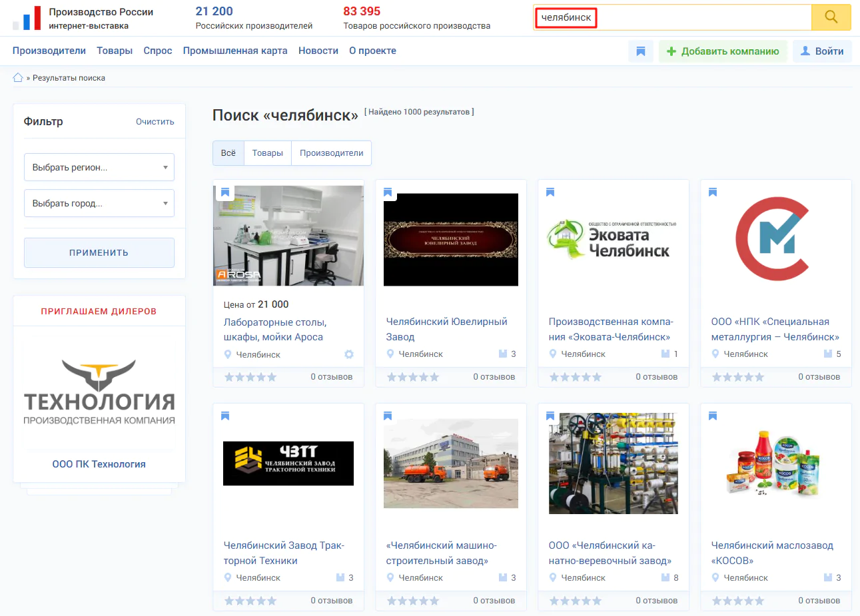The image size is (860, 616).
Task: Go home via breadcrumb house icon
Action: [x=18, y=77]
